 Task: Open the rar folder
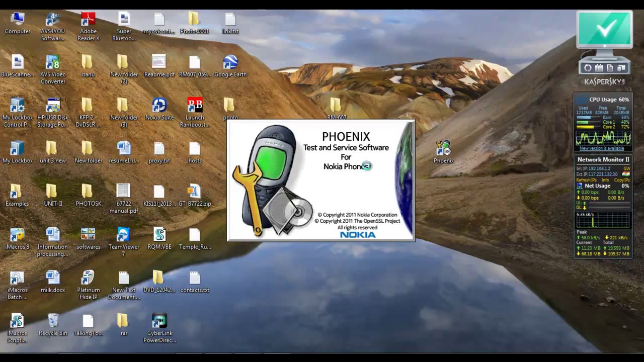pos(124,325)
